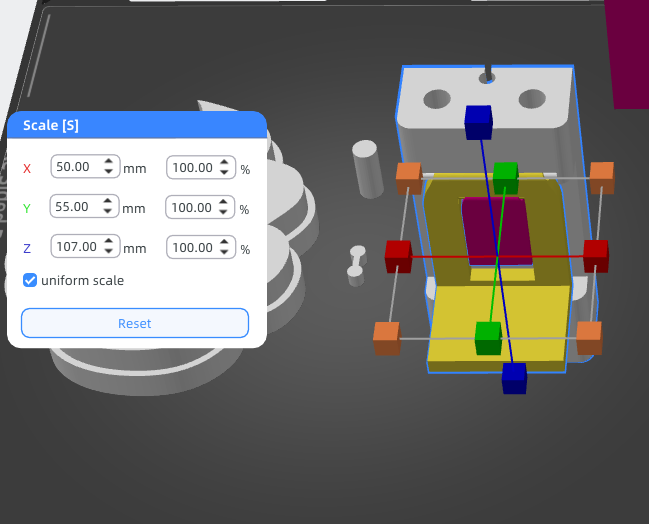This screenshot has height=524, width=649.
Task: Click the Reset button
Action: (135, 323)
